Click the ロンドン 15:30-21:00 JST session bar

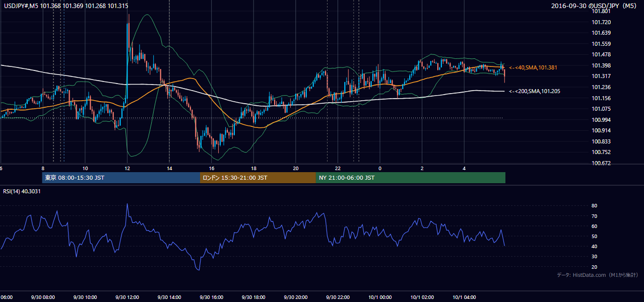[x=258, y=178]
